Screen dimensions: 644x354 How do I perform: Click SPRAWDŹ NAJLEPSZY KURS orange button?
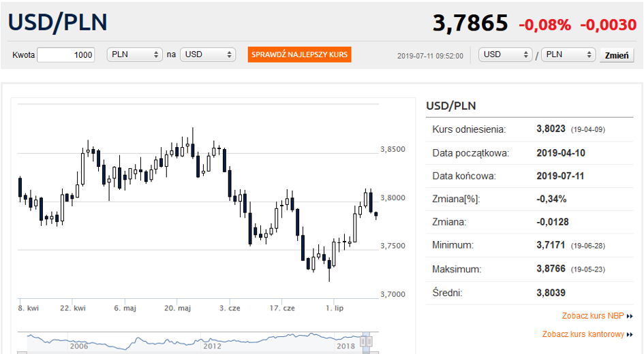299,54
